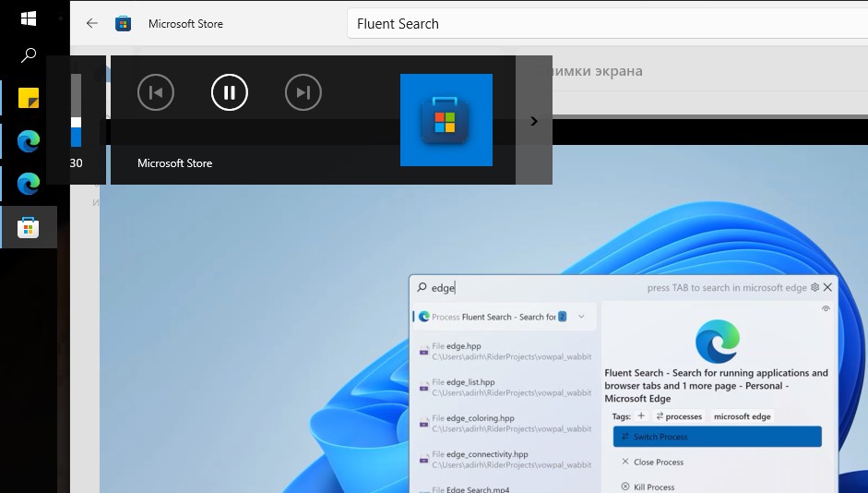This screenshot has height=493, width=868.
Task: Select file result Edge Search.mp4
Action: [505, 488]
